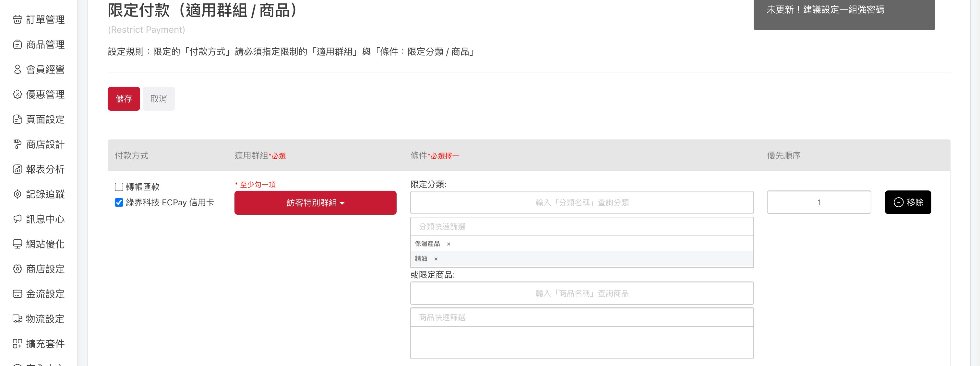
Task: Click the red 儲存 button
Action: (124, 99)
